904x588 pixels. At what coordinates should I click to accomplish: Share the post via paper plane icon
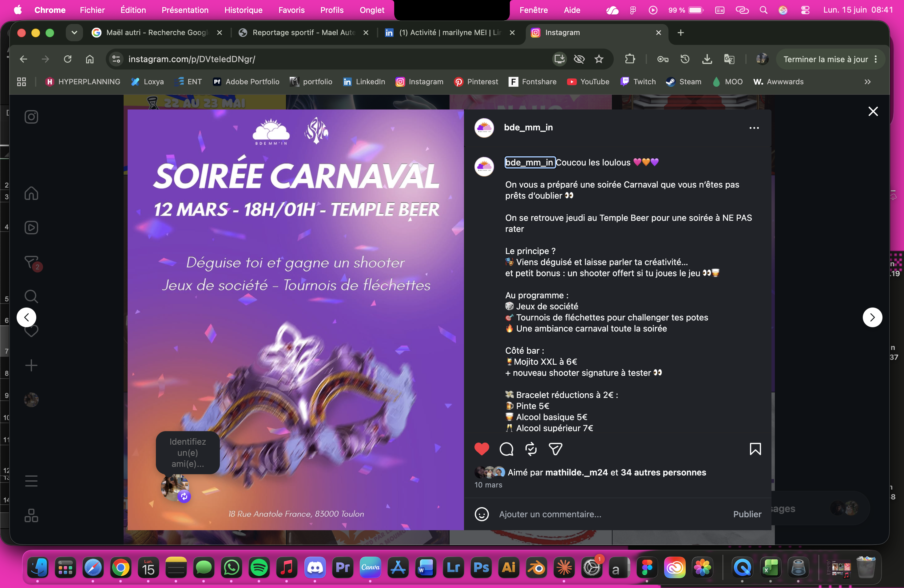[x=555, y=449]
